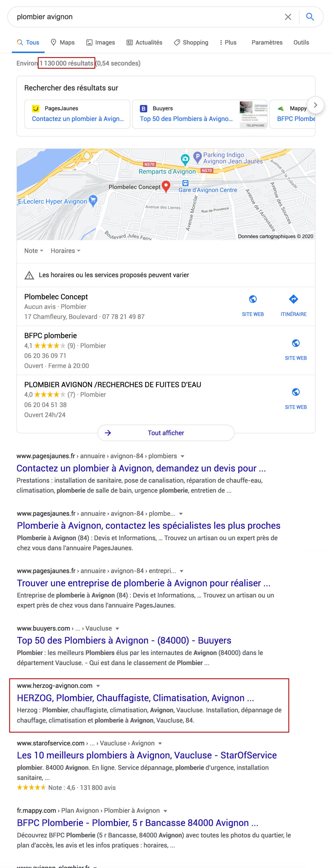Clear the search box with the X icon
This screenshot has width=332, height=868.
click(288, 17)
